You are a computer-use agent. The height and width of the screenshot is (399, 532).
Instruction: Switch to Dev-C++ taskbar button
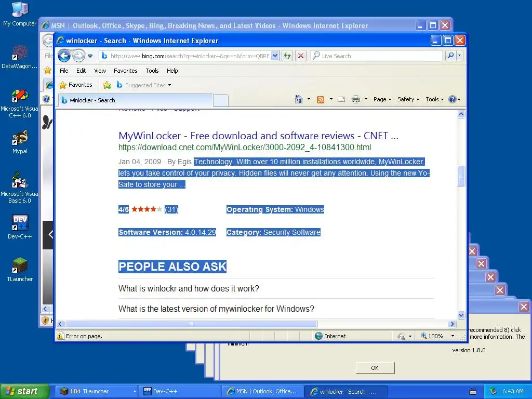(180, 392)
